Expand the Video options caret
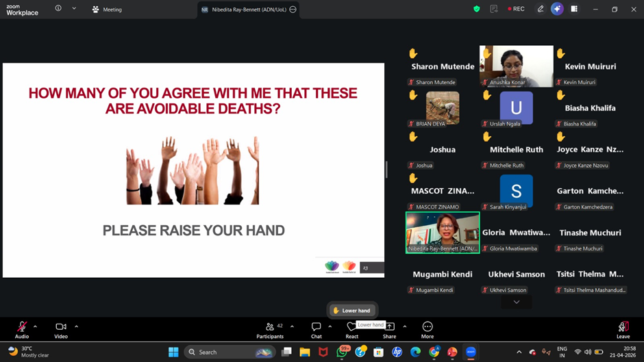This screenshot has height=362, width=644. click(77, 326)
